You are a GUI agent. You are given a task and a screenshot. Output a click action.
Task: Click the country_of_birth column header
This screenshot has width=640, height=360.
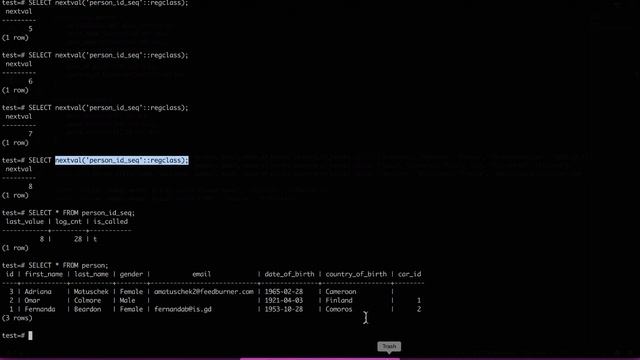356,274
